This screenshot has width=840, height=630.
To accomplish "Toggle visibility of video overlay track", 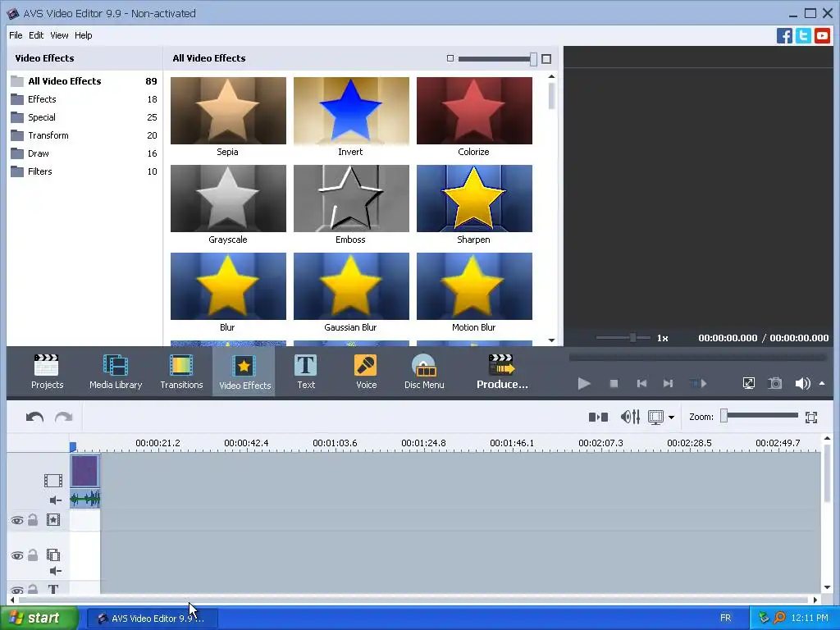I will coord(17,556).
